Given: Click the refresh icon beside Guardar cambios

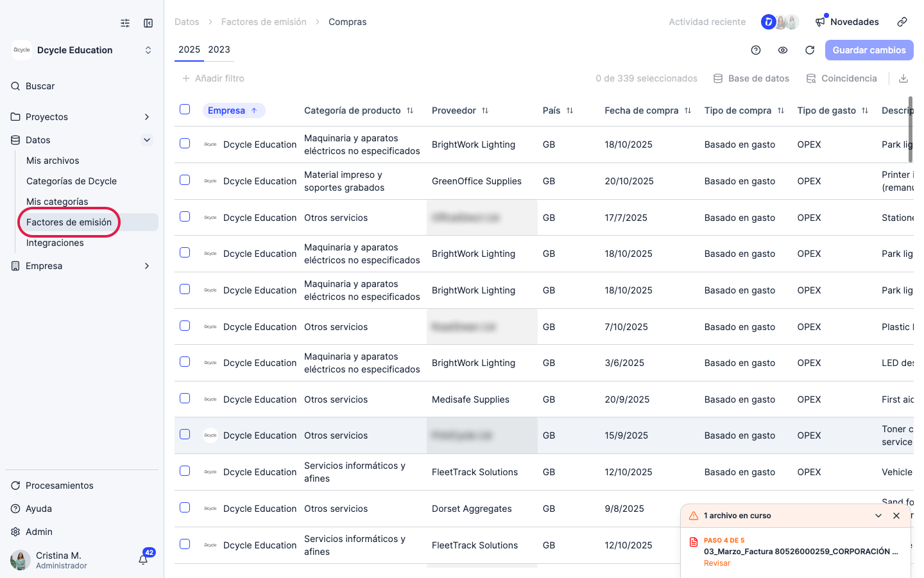Looking at the screenshot, I should pos(810,50).
